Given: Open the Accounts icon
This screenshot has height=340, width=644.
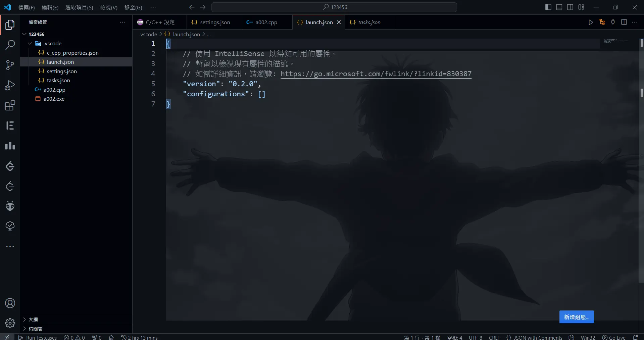Looking at the screenshot, I should [10, 303].
